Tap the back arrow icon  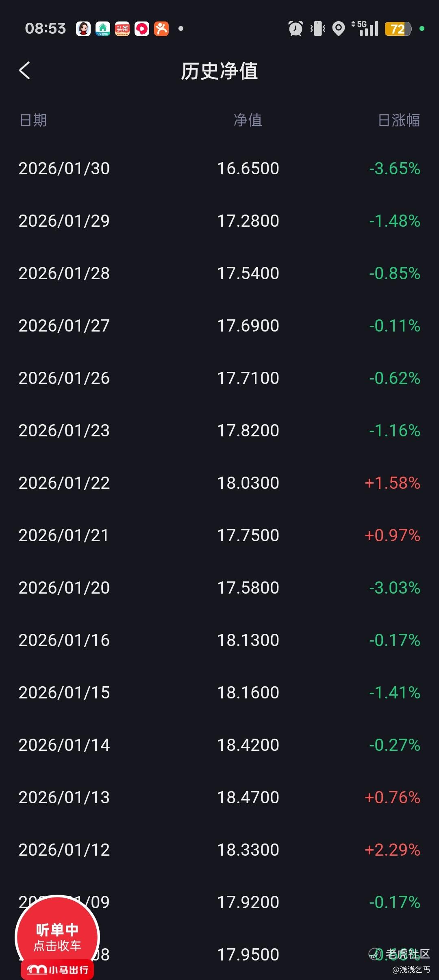pyautogui.click(x=25, y=70)
